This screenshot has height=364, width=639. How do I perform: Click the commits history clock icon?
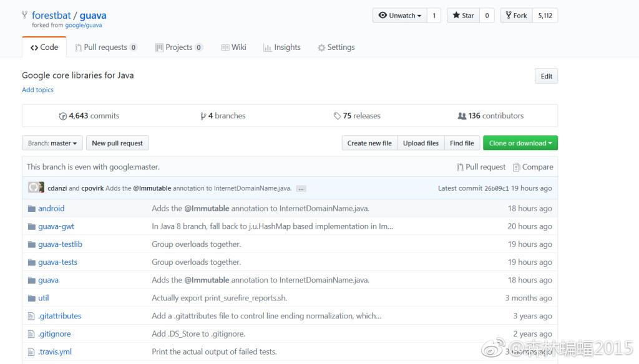coord(63,116)
